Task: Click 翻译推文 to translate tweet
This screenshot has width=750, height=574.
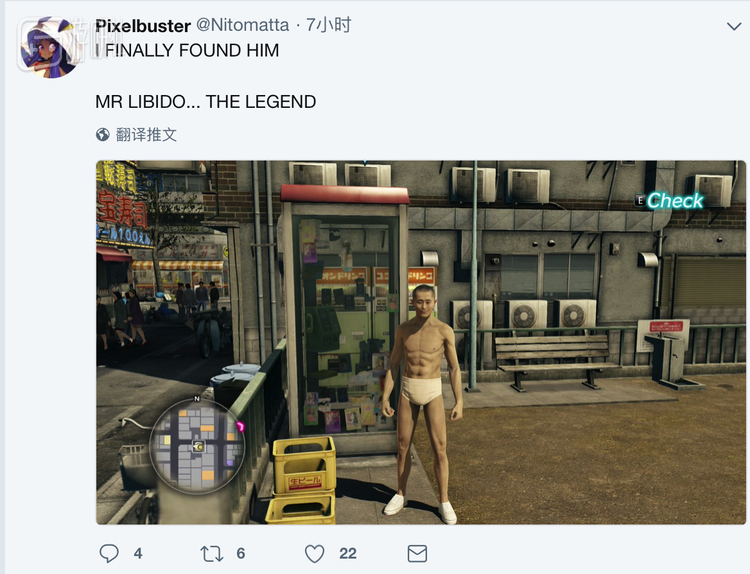Action: point(146,135)
